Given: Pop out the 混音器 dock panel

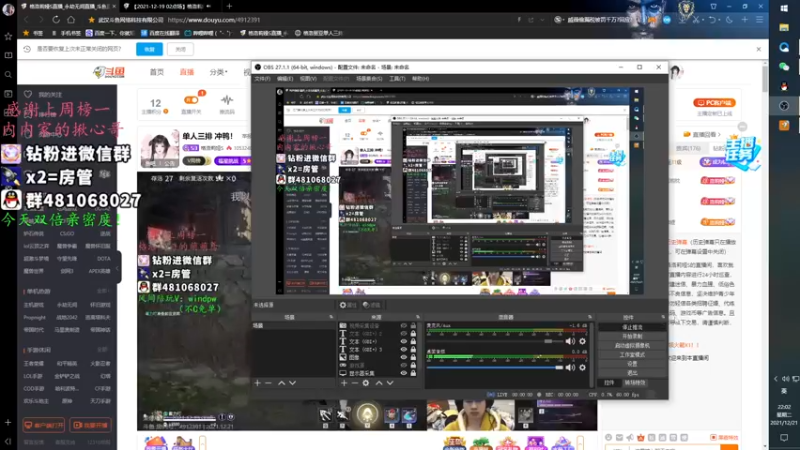Looking at the screenshot, I should (x=590, y=317).
